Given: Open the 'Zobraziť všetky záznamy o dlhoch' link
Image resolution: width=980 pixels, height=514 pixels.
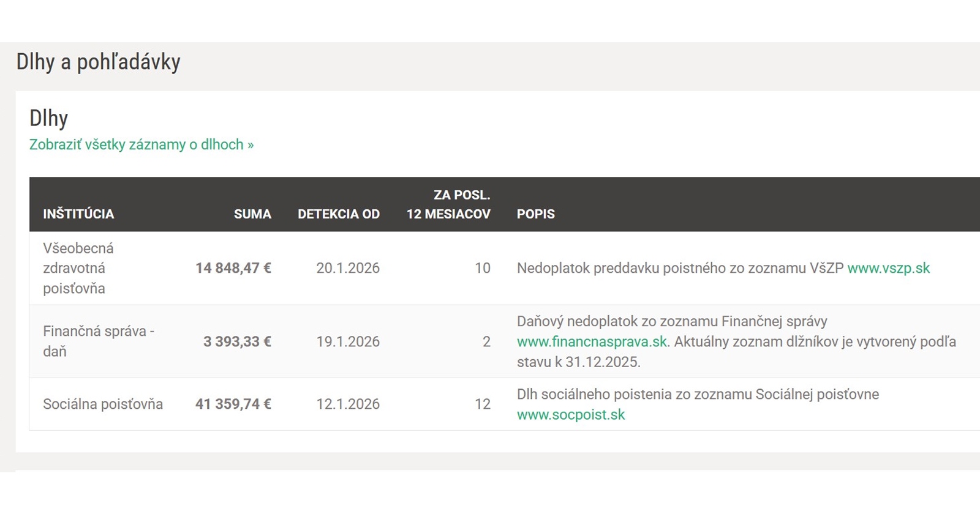Looking at the screenshot, I should point(141,145).
